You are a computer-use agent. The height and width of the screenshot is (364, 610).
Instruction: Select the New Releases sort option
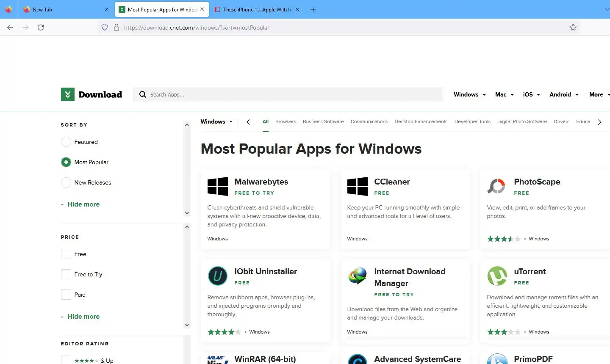tap(66, 182)
